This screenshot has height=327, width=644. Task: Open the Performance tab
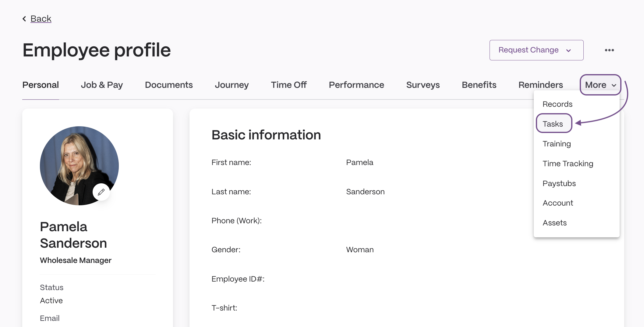356,85
